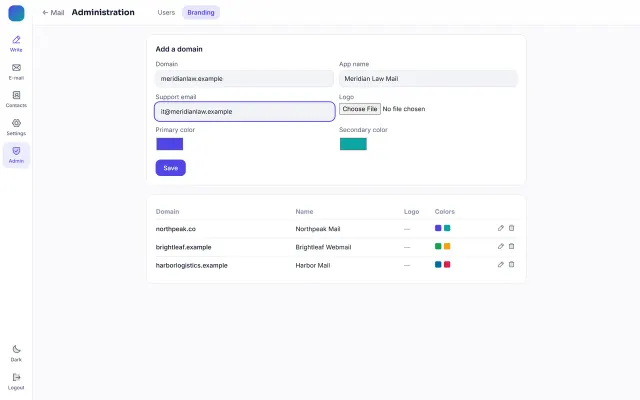The height and width of the screenshot is (400, 640).
Task: Click the Name column header
Action: [304, 211]
